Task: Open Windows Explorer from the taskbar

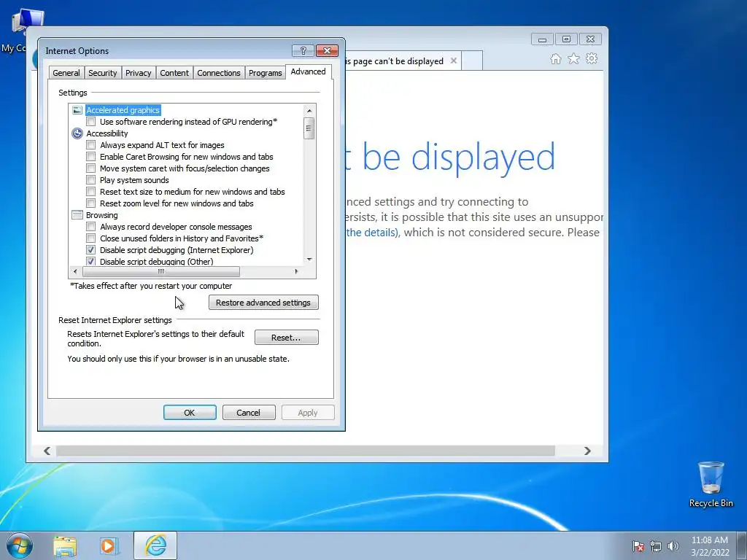Action: coord(65,546)
